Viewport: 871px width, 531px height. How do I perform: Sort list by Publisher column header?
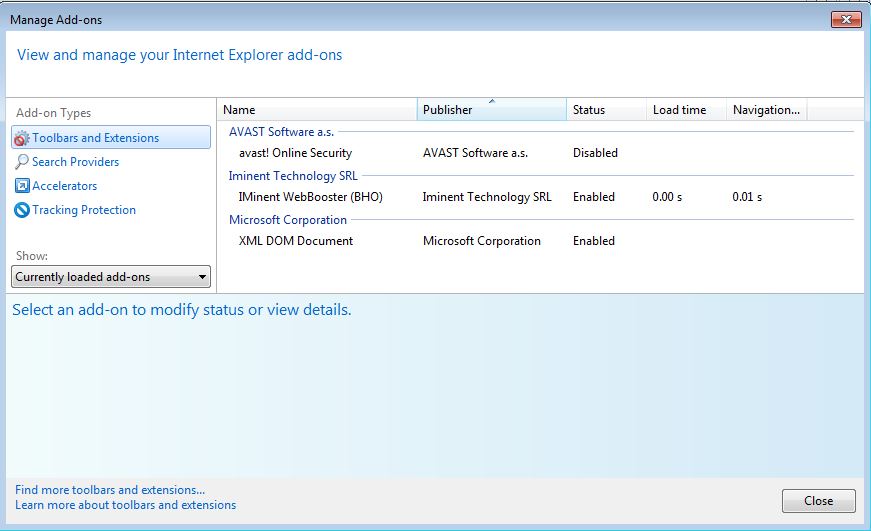[492, 109]
